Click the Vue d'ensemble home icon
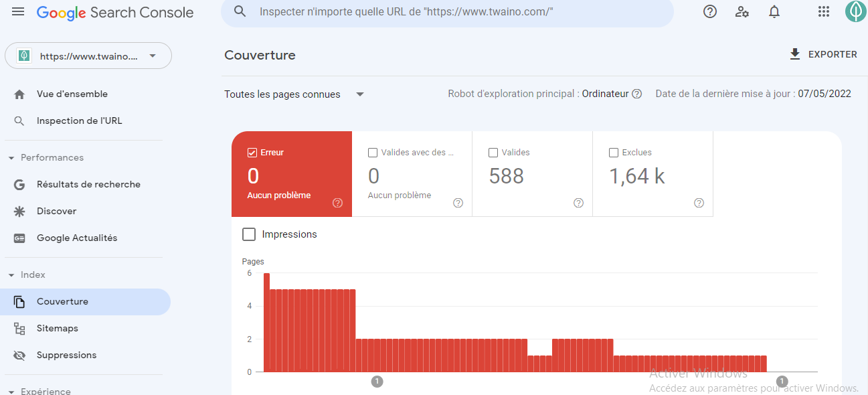The width and height of the screenshot is (868, 395). coord(19,94)
